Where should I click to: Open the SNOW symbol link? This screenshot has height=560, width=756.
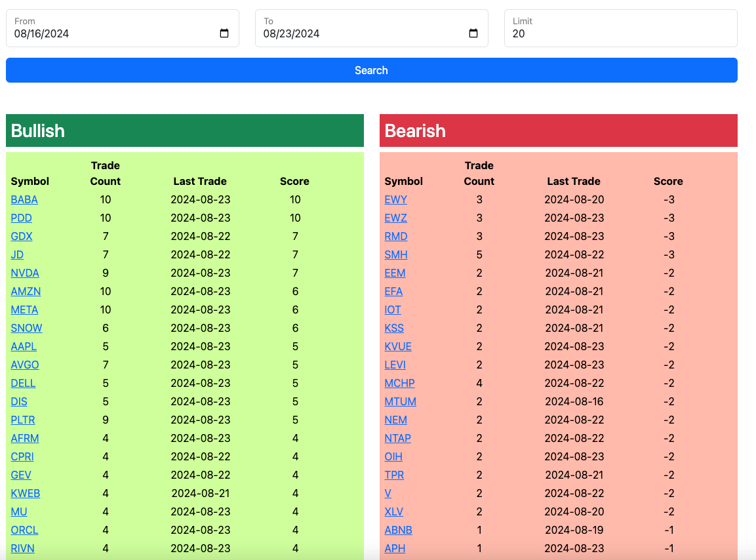click(x=26, y=328)
